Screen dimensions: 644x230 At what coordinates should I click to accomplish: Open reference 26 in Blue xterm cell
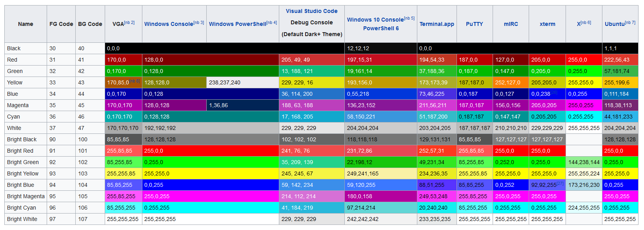click(x=554, y=92)
